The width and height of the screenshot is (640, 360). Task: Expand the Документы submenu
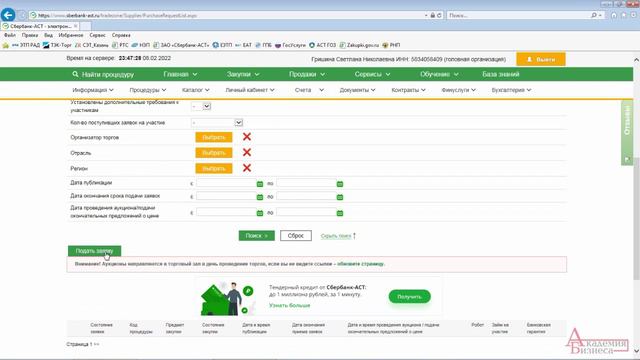[357, 90]
